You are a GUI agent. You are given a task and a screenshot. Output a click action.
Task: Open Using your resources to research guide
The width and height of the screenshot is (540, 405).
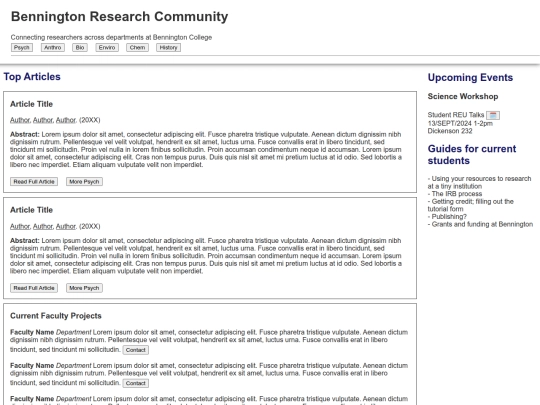pyautogui.click(x=479, y=183)
